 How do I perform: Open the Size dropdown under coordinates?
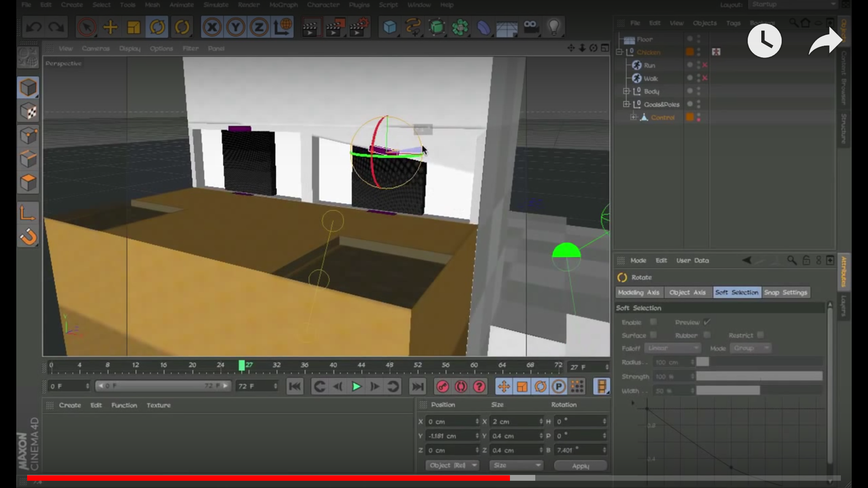[x=516, y=465]
